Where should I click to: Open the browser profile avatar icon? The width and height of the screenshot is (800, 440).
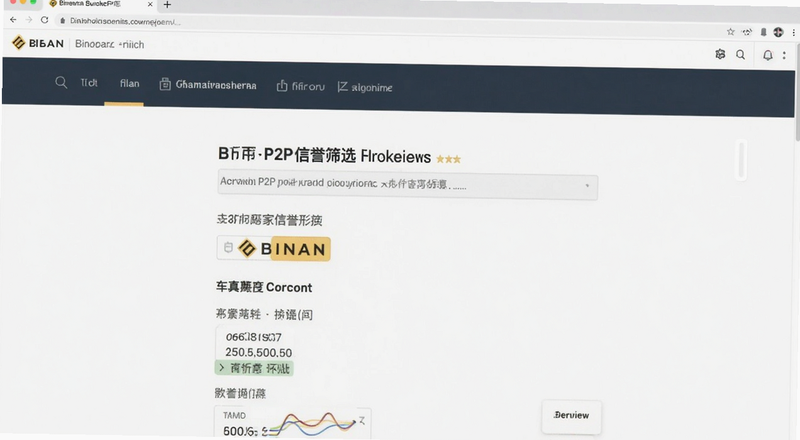tap(778, 32)
